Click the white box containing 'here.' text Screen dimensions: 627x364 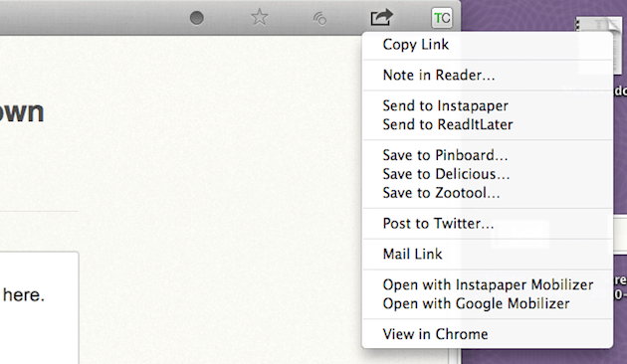[39, 307]
